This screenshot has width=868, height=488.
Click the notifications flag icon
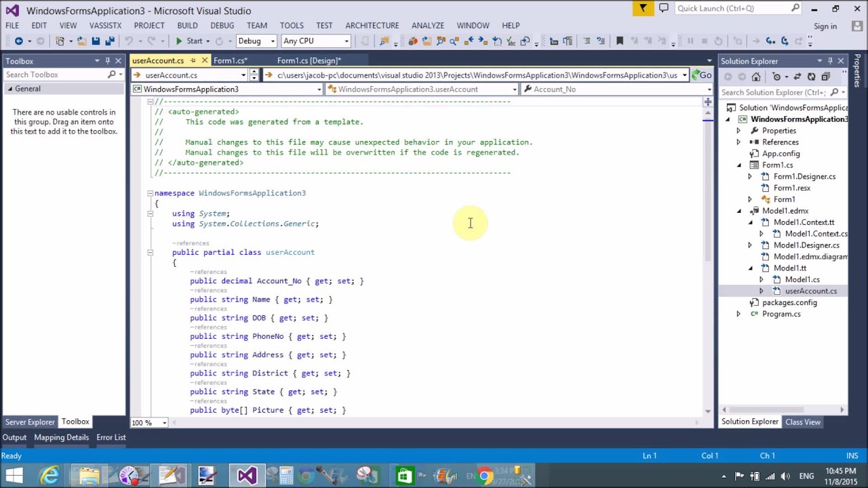click(x=643, y=8)
